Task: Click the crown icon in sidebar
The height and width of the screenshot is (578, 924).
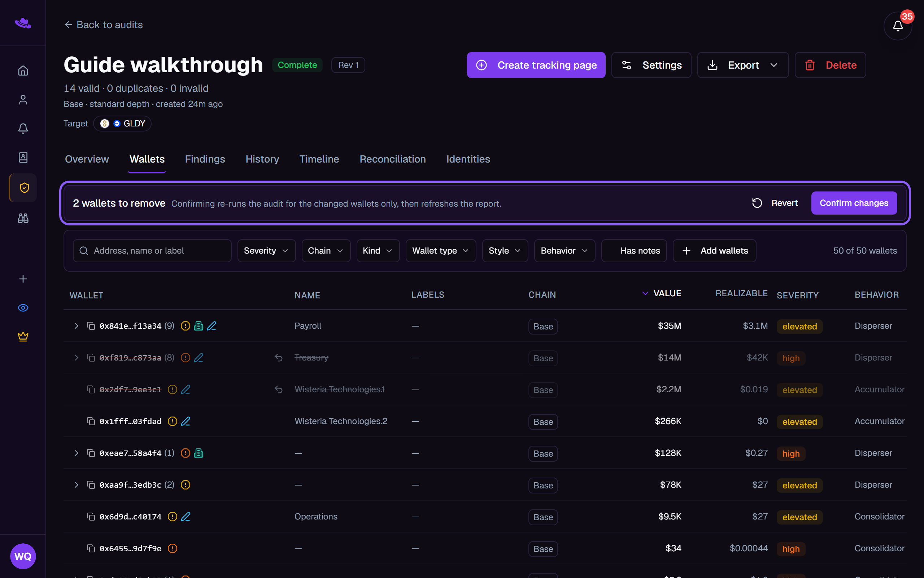Action: pyautogui.click(x=23, y=337)
